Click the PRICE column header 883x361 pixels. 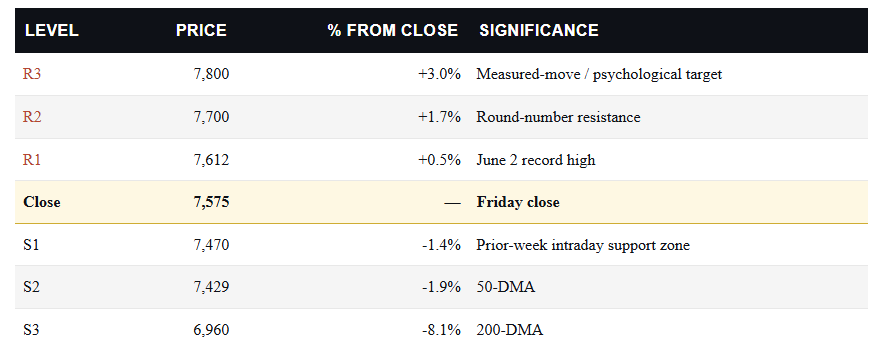(201, 30)
